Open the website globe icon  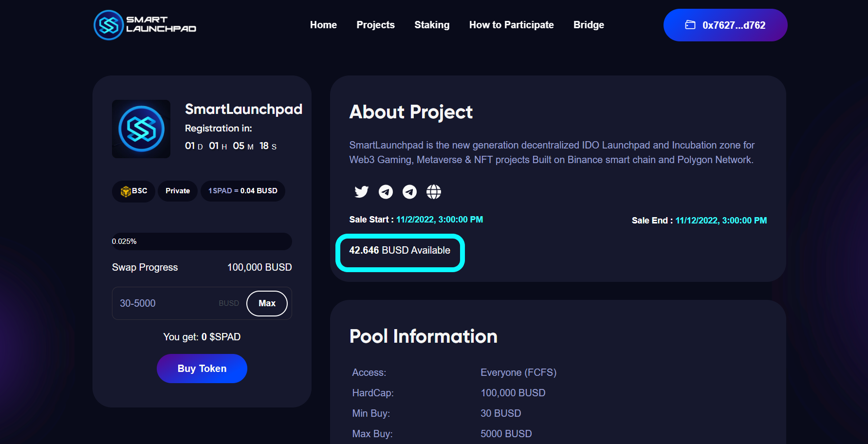pyautogui.click(x=434, y=192)
